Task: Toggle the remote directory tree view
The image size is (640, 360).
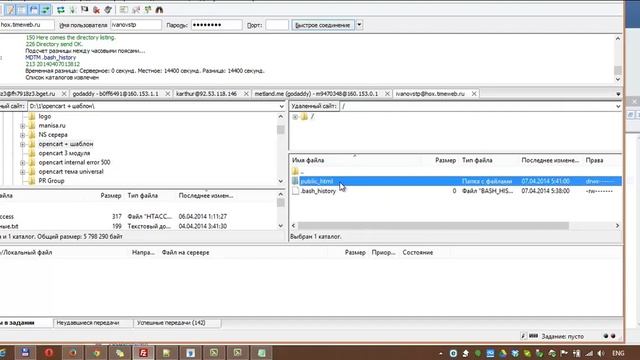Action: point(34,9)
